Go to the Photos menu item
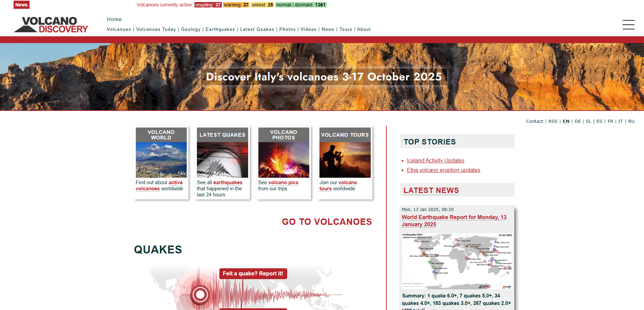The width and height of the screenshot is (644, 310). coord(287,30)
